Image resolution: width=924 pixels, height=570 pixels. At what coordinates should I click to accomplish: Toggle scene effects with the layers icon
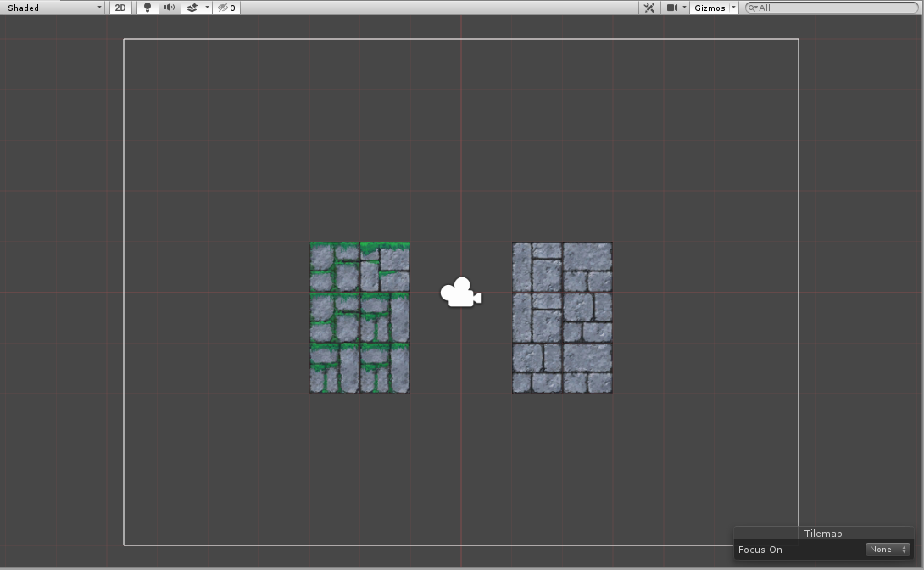click(x=192, y=8)
